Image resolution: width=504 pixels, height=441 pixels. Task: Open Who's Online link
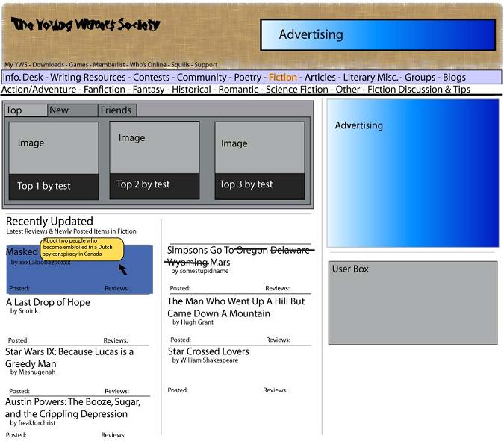[x=148, y=65]
